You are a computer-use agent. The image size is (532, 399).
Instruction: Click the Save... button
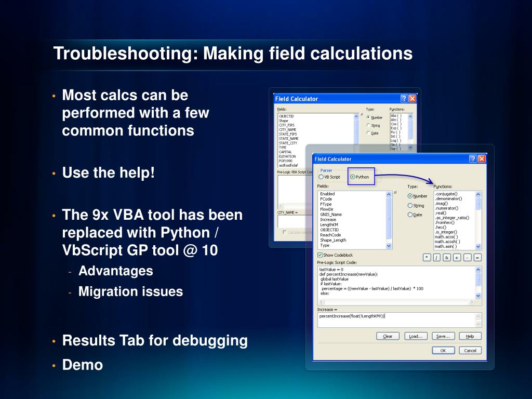point(443,336)
